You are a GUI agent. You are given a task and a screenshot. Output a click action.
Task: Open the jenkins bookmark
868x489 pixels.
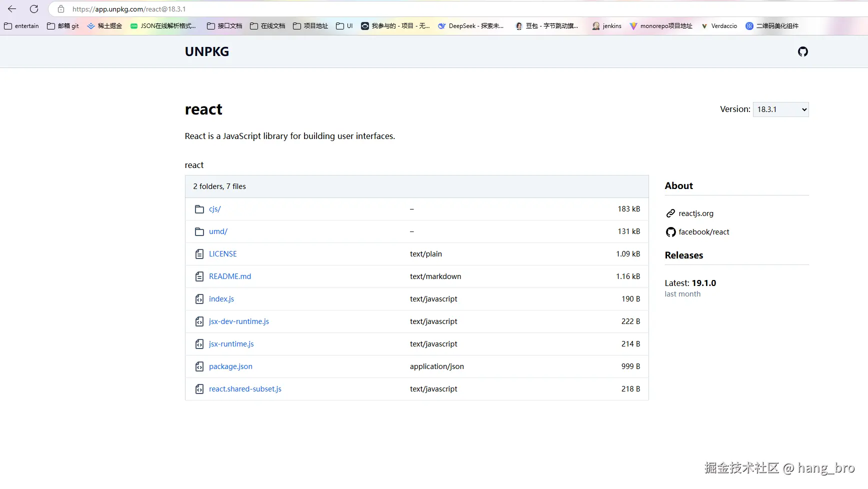(x=606, y=26)
